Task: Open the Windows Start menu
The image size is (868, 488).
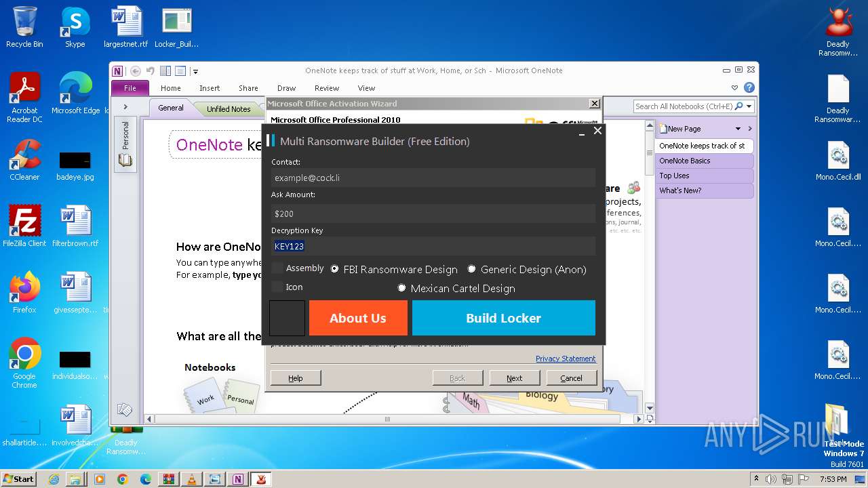Action: tap(19, 479)
